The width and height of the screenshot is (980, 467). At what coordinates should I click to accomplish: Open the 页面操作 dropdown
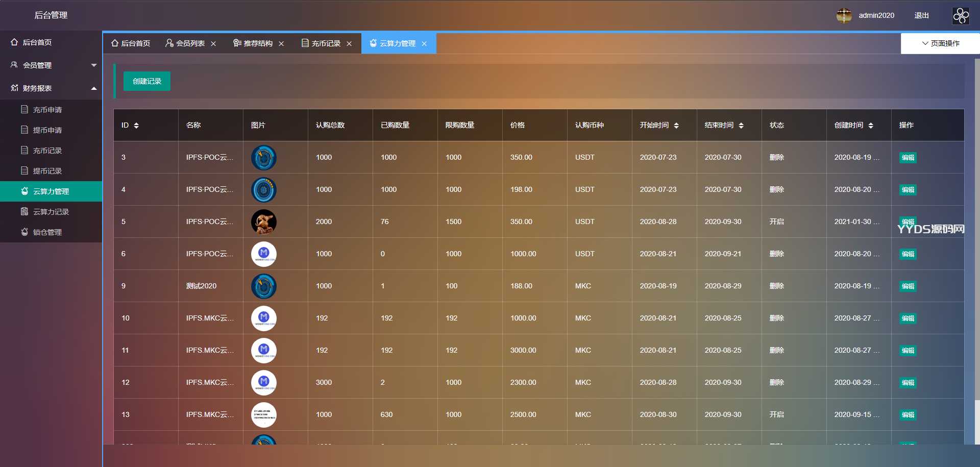coord(940,43)
